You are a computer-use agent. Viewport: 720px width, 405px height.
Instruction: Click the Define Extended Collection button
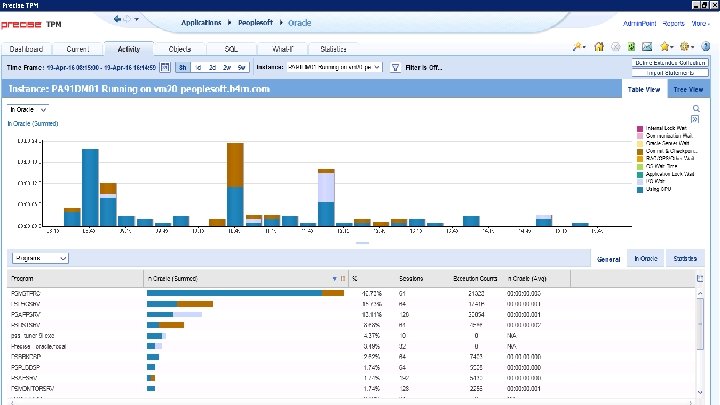point(670,63)
